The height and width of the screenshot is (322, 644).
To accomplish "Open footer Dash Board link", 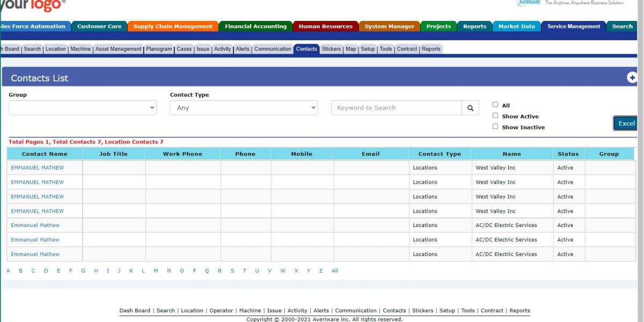I will pyautogui.click(x=135, y=311).
